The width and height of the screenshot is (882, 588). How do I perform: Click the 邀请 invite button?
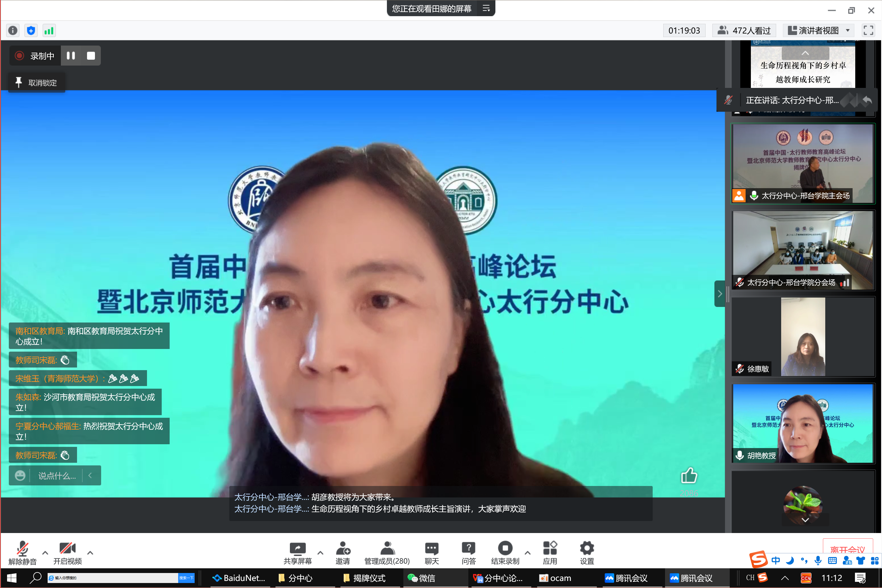343,553
